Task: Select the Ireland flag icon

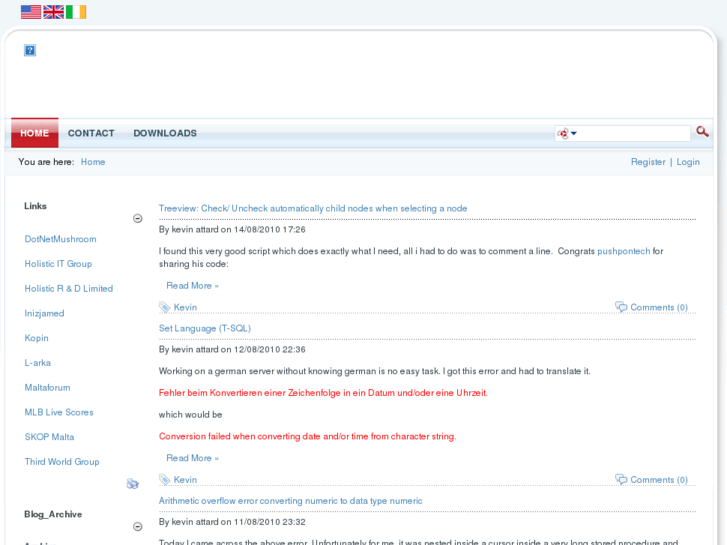Action: pos(76,12)
